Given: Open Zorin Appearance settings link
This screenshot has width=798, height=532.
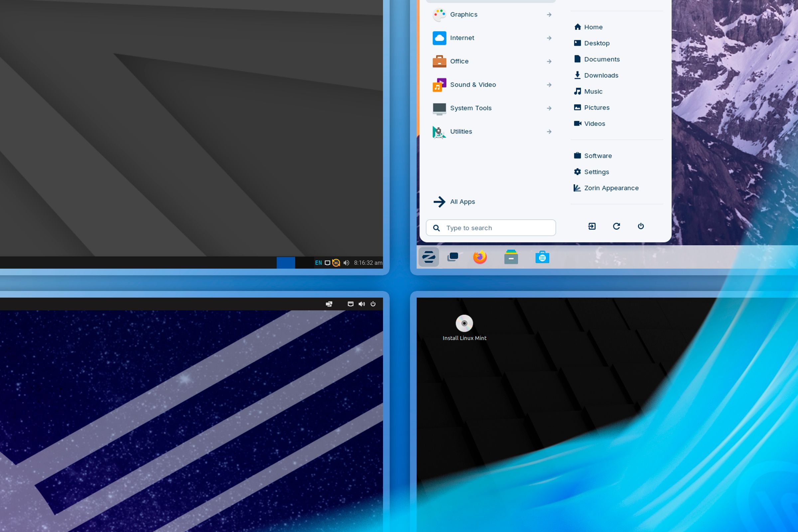Looking at the screenshot, I should (611, 188).
